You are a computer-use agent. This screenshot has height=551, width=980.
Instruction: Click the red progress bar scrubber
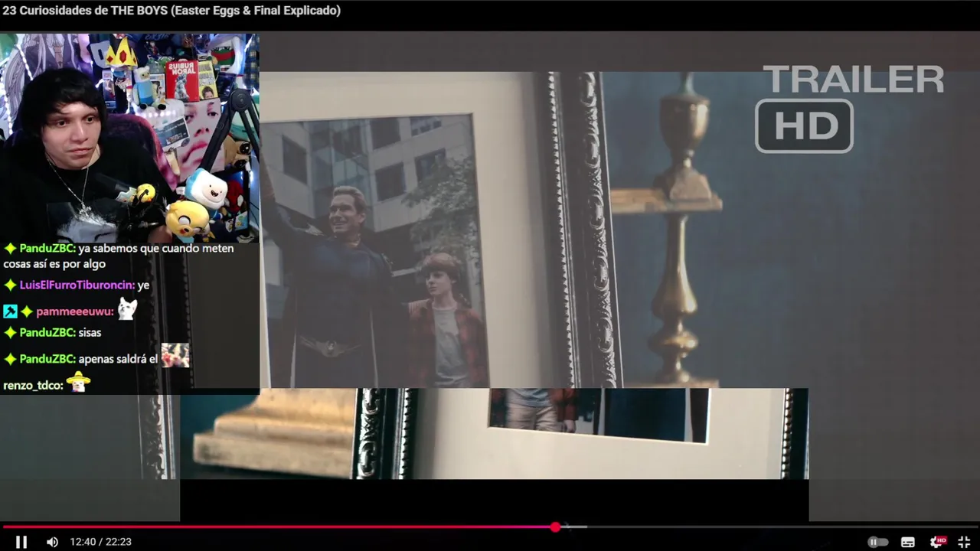[555, 527]
